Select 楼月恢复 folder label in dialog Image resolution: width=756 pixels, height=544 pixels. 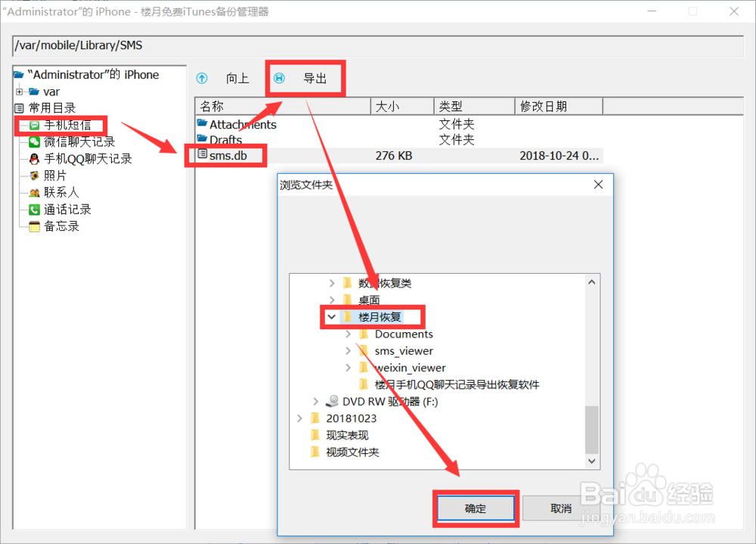click(x=380, y=317)
